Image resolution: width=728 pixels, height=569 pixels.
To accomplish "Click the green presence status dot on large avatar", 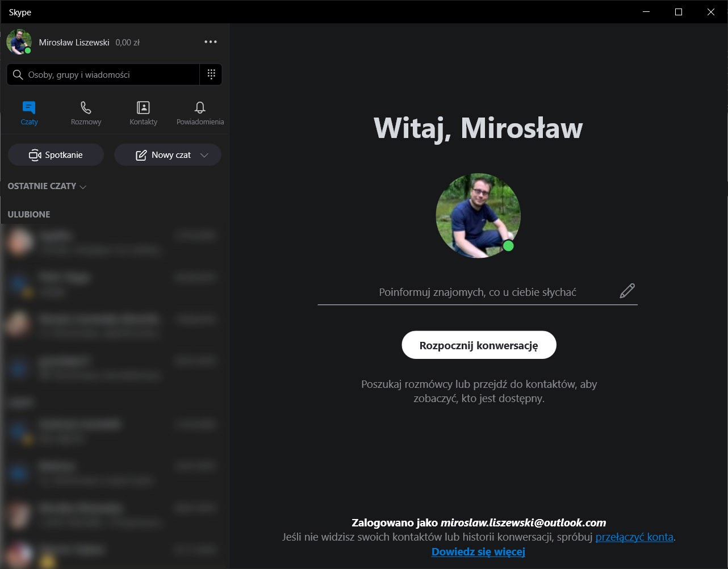I will [x=508, y=246].
